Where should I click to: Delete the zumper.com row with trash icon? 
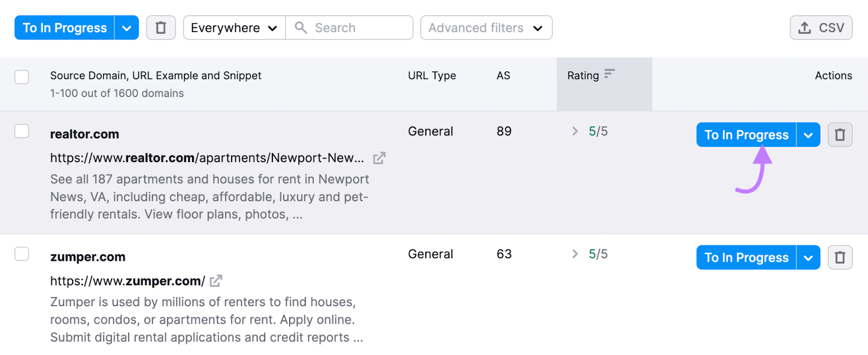840,257
